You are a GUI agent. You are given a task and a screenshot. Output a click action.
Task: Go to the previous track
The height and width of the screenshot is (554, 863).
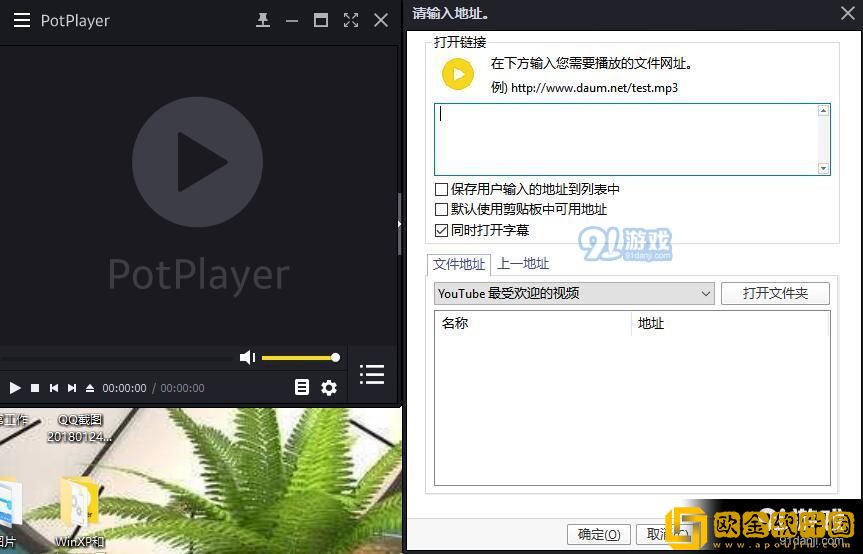coord(53,388)
